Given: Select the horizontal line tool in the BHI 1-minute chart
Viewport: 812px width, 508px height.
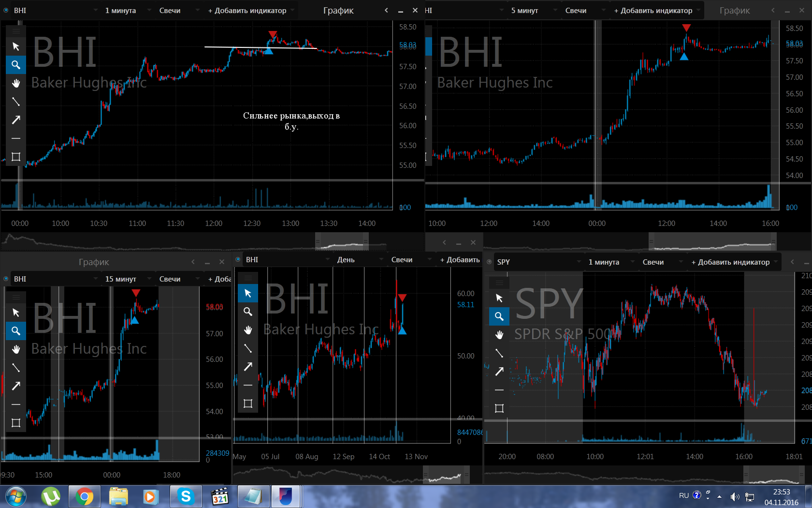Looking at the screenshot, I should (16, 138).
